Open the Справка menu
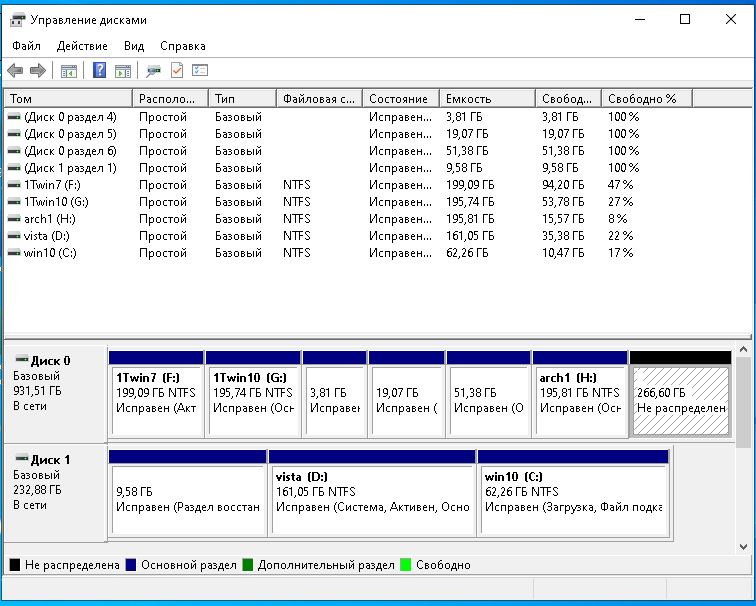Viewport: 756px width, 606px height. pos(182,46)
